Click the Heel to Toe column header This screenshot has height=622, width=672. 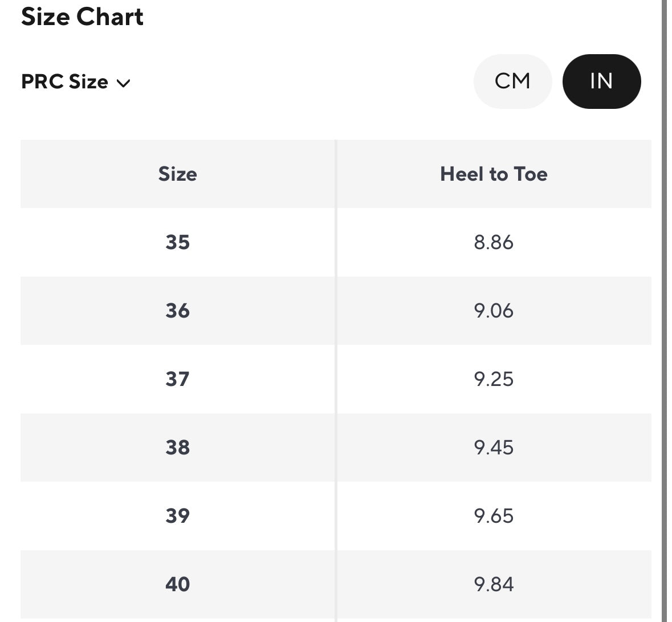coord(494,174)
